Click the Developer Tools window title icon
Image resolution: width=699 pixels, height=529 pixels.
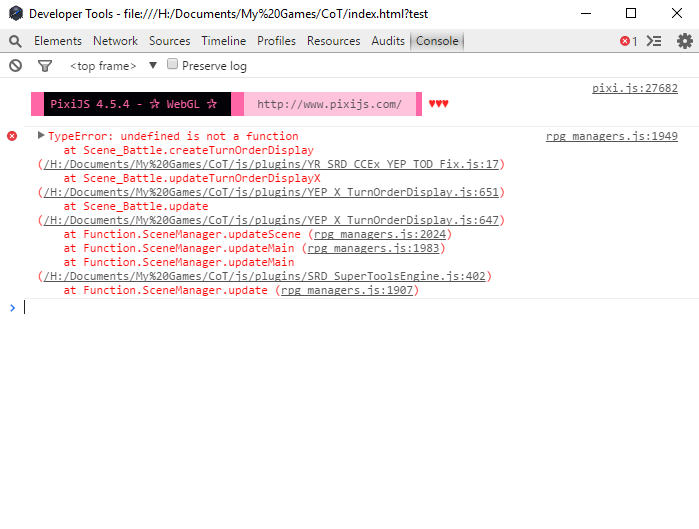(16, 13)
